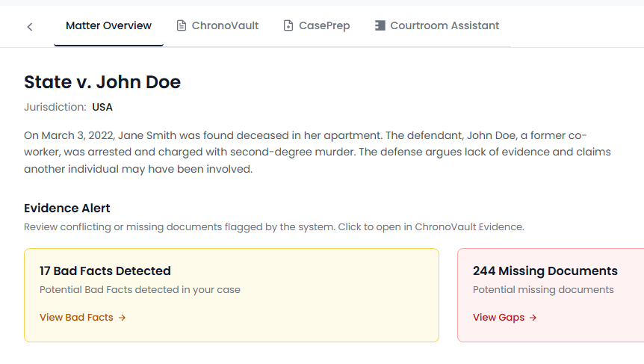
Task: Click the back chevron arrow
Action: pos(30,27)
